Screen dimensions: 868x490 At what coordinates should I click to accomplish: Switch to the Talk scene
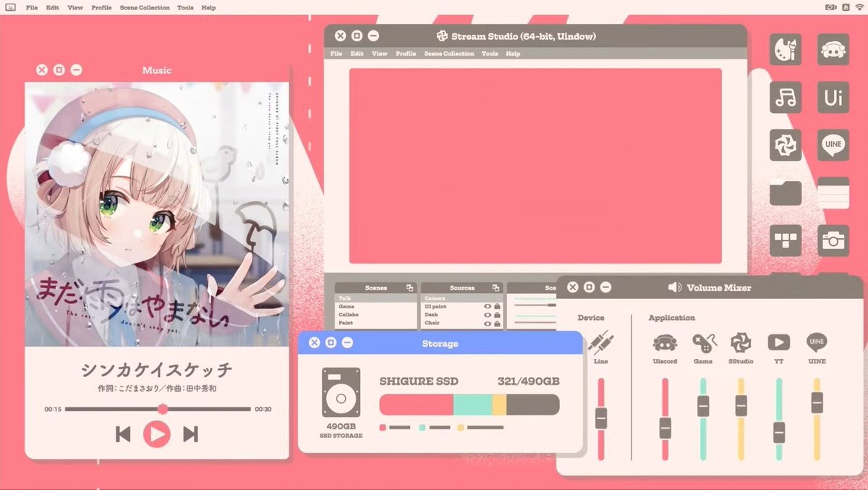375,298
